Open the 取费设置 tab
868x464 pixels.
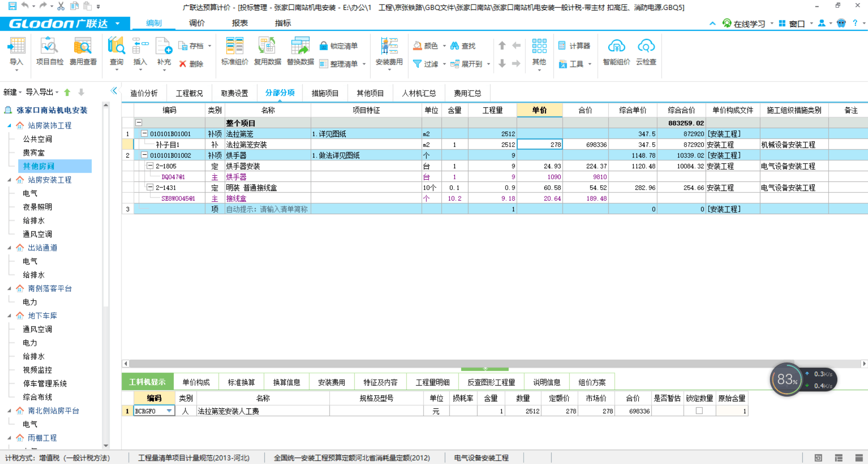[x=234, y=93]
